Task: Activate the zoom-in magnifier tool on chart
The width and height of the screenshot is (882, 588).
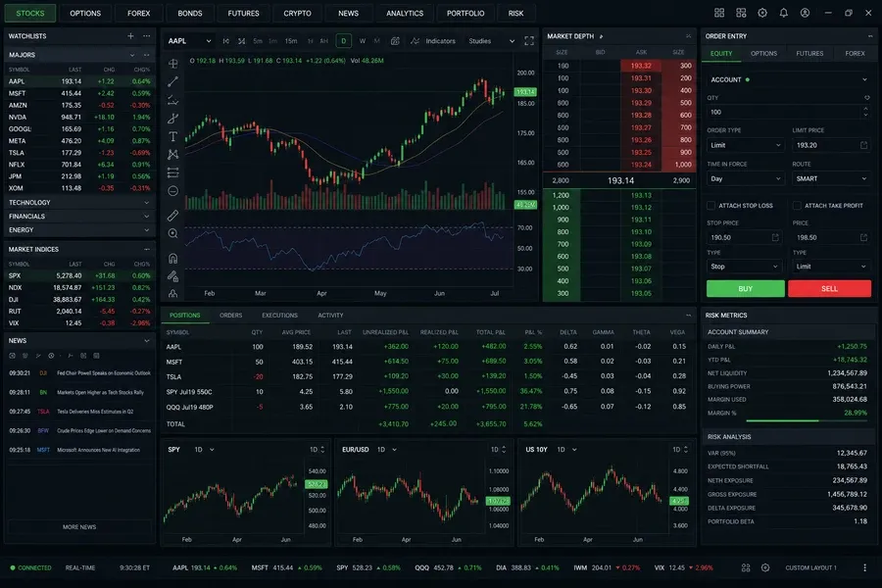Action: (172, 233)
